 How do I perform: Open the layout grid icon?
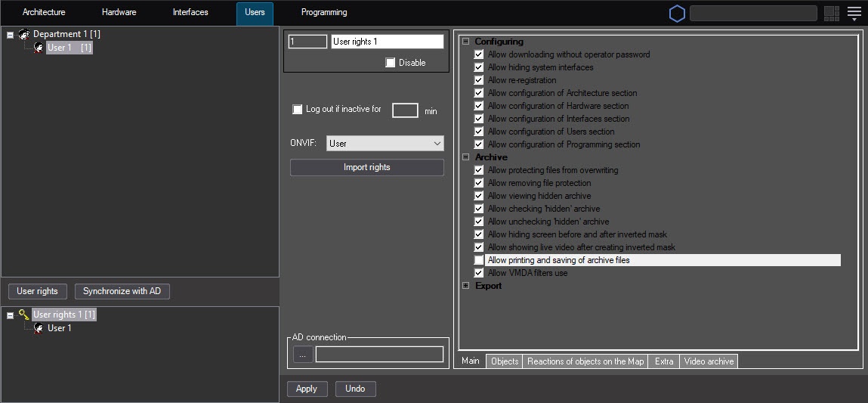832,14
